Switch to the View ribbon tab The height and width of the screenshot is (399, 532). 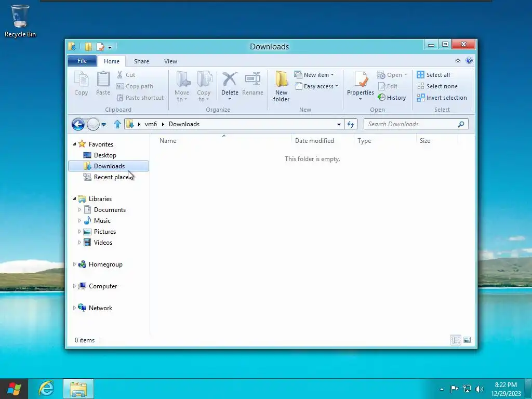click(x=170, y=61)
